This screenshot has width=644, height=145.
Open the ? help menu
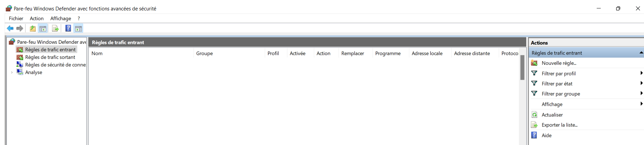(79, 19)
